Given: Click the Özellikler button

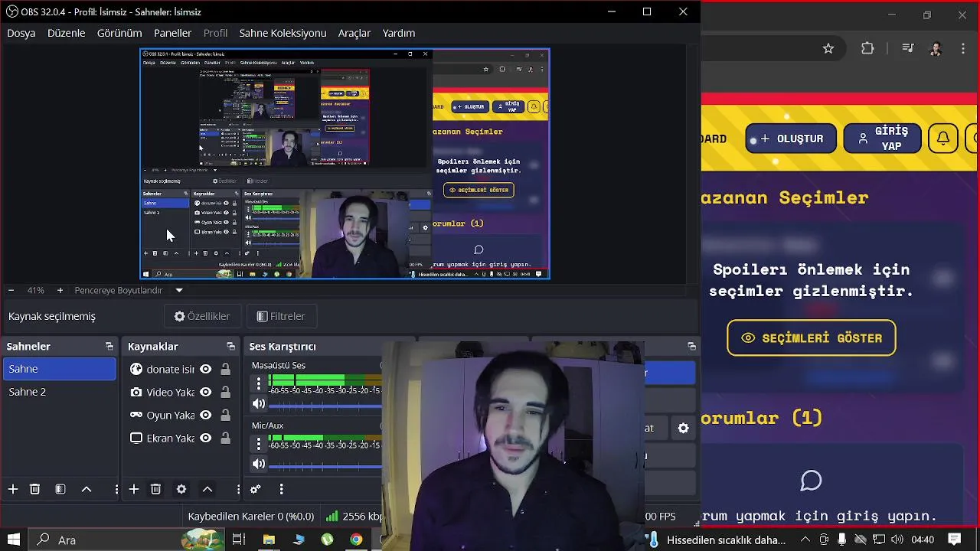Looking at the screenshot, I should [202, 316].
